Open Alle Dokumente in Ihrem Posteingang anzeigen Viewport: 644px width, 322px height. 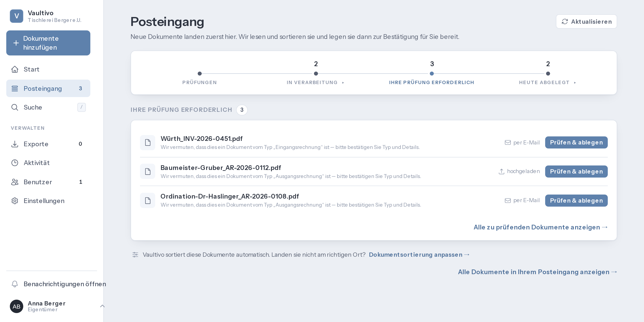[x=537, y=272]
